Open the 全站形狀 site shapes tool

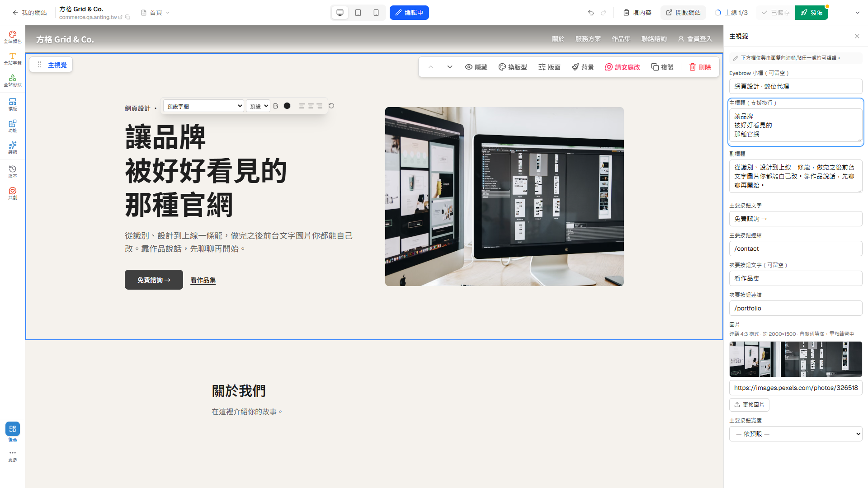coord(12,80)
